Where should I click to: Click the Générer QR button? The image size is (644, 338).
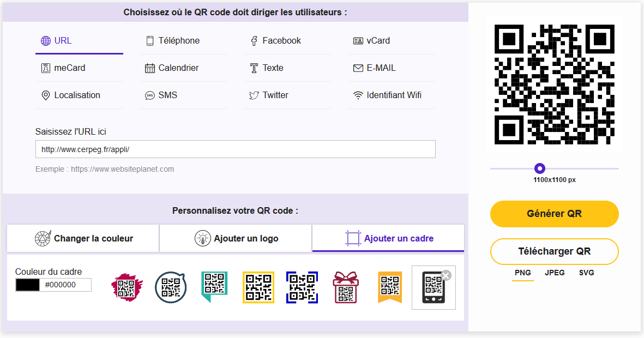click(554, 214)
